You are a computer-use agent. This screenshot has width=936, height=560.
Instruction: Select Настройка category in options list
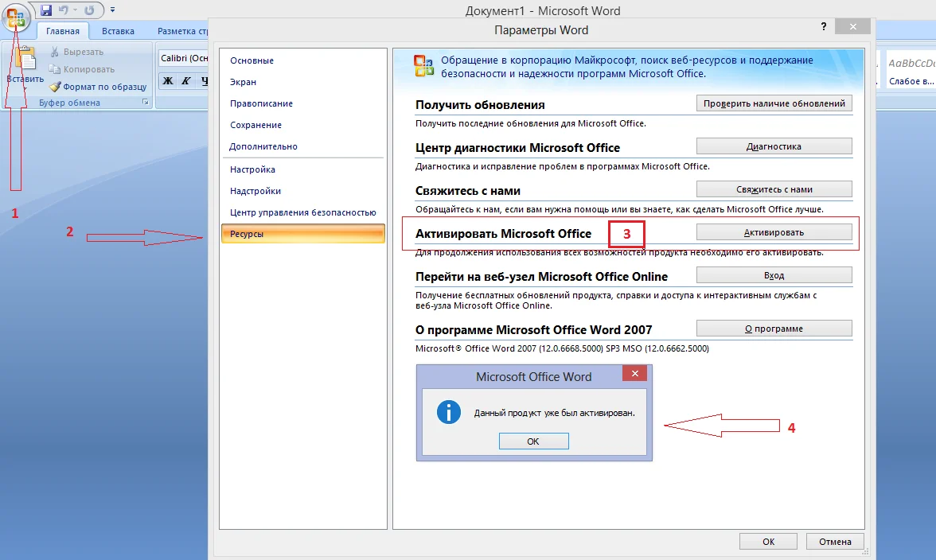[302, 170]
